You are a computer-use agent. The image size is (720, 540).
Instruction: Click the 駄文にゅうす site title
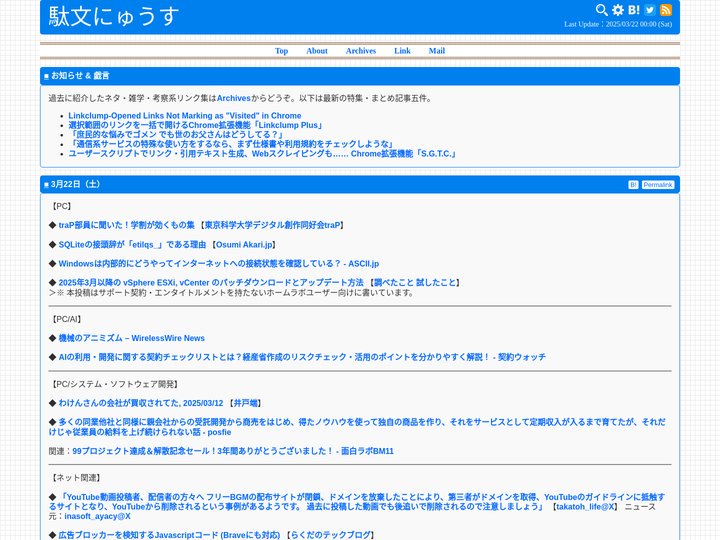(113, 17)
